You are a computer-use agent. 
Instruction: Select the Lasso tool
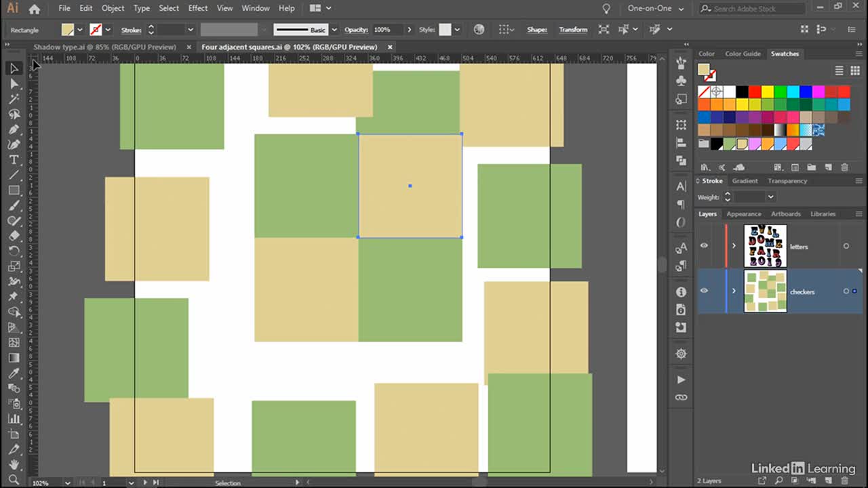tap(14, 114)
